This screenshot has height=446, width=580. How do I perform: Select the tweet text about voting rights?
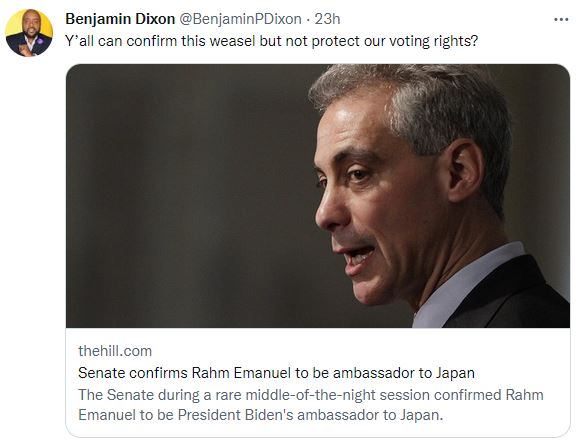272,41
